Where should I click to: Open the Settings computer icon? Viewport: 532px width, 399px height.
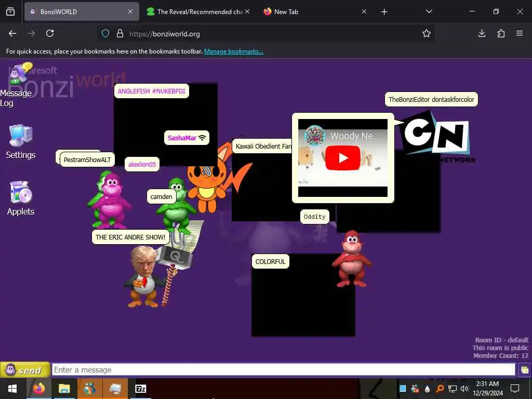21,141
